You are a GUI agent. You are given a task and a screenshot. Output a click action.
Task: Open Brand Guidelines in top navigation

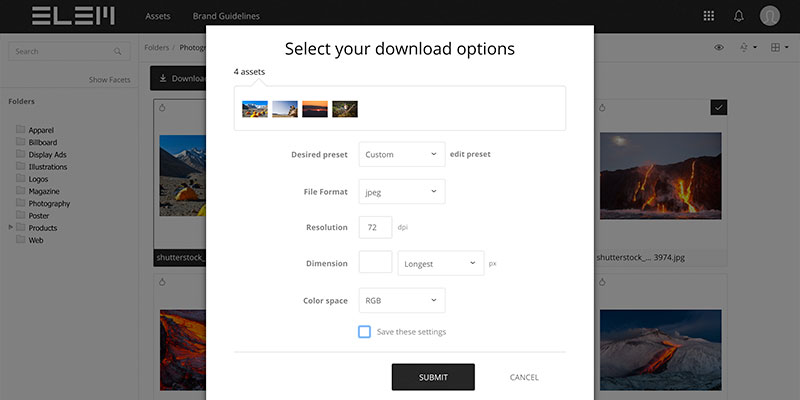coord(226,16)
